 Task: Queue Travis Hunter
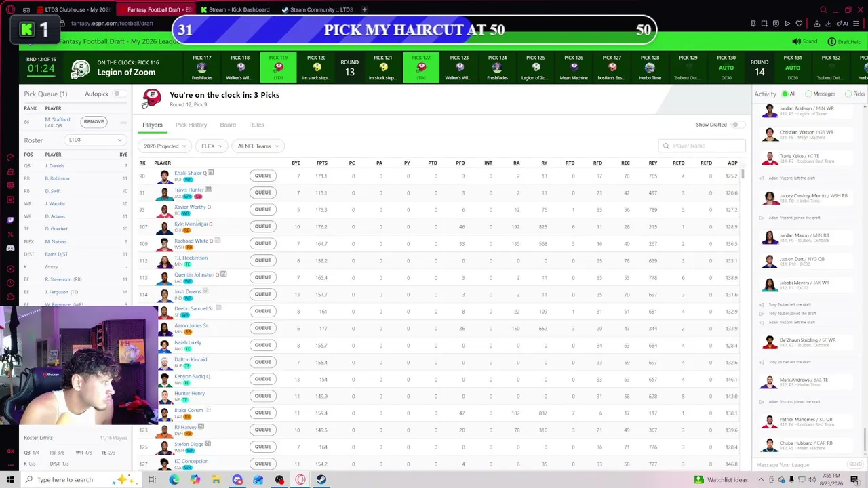263,192
